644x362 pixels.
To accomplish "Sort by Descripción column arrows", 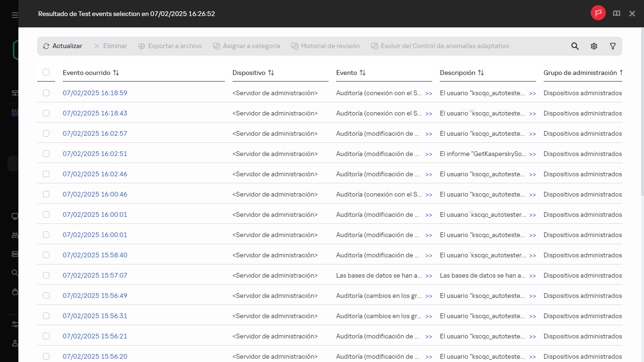I will coord(481,73).
